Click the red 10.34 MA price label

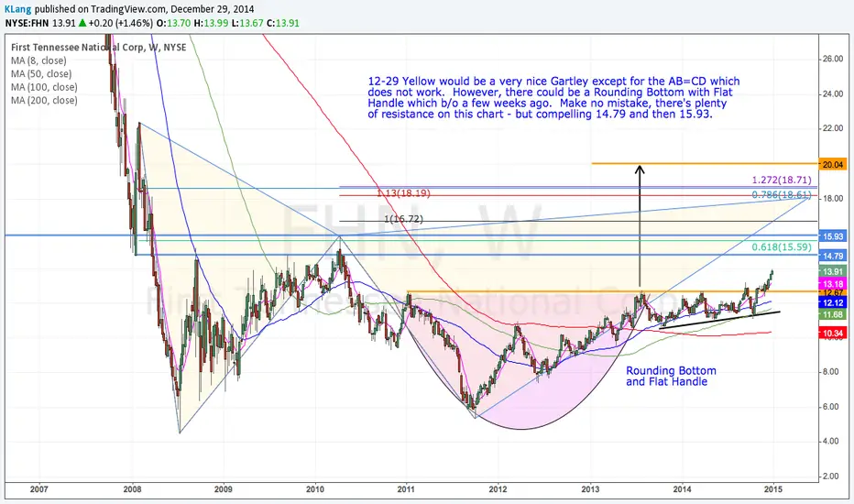pyautogui.click(x=833, y=333)
